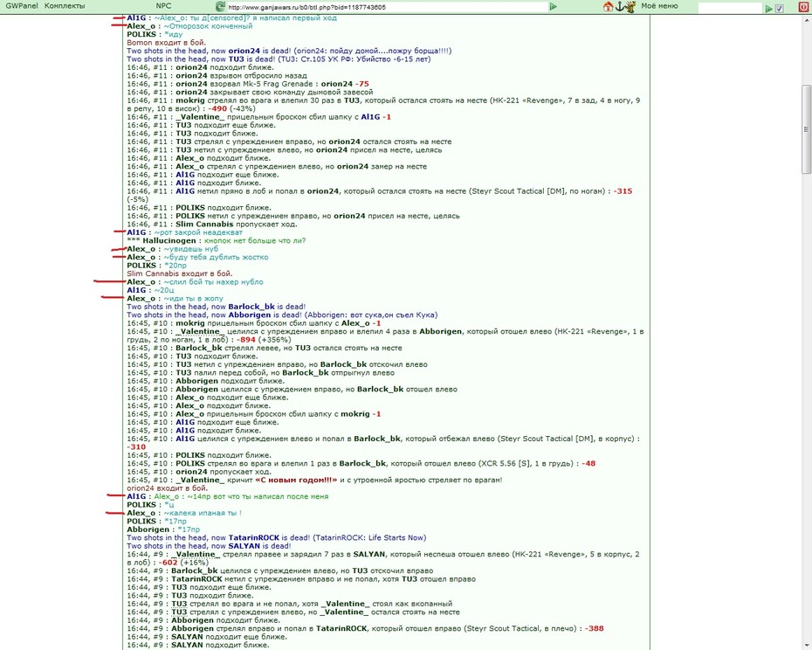This screenshot has width=812, height=650.
Task: Click Al1G chat message '~20ц'
Action: [164, 290]
